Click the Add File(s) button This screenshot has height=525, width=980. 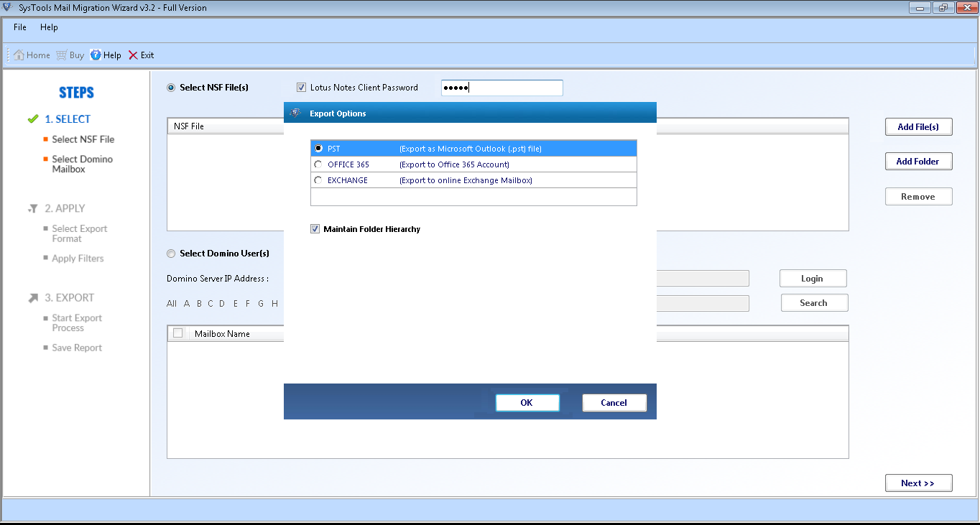point(918,126)
